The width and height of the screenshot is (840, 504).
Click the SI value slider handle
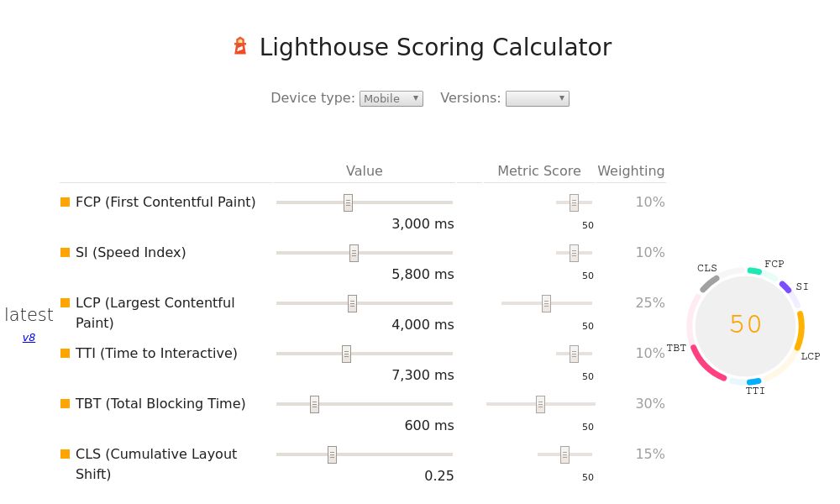coord(354,252)
